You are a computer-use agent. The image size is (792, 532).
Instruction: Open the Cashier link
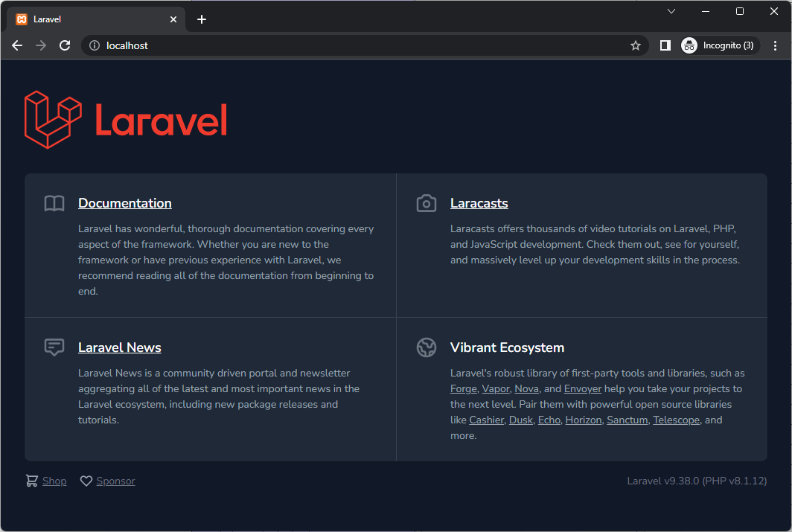486,420
